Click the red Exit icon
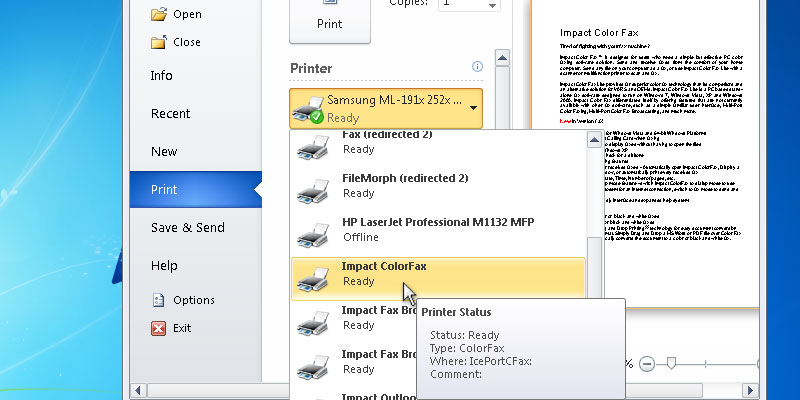The width and height of the screenshot is (800, 400). click(x=157, y=327)
